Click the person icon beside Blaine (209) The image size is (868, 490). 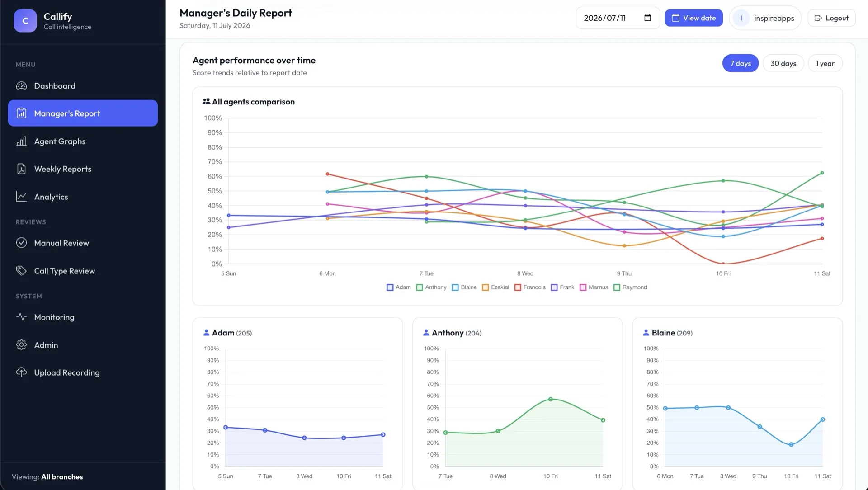pos(646,333)
